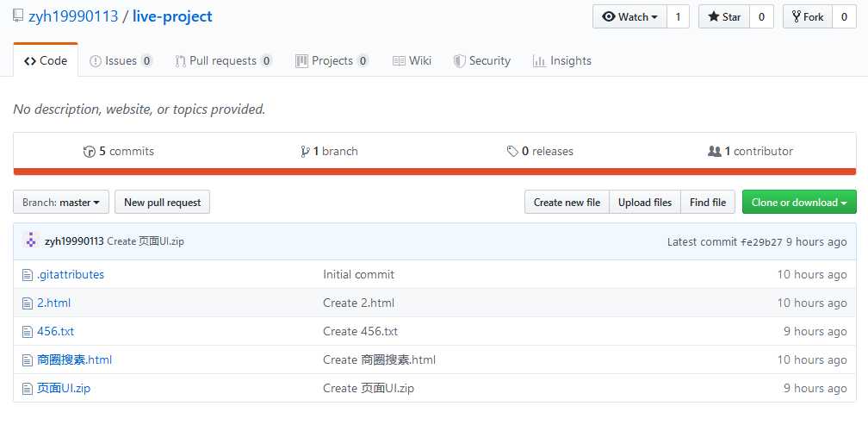Viewport: 868px width, 425px height.
Task: Click the Upload files button
Action: click(x=645, y=203)
